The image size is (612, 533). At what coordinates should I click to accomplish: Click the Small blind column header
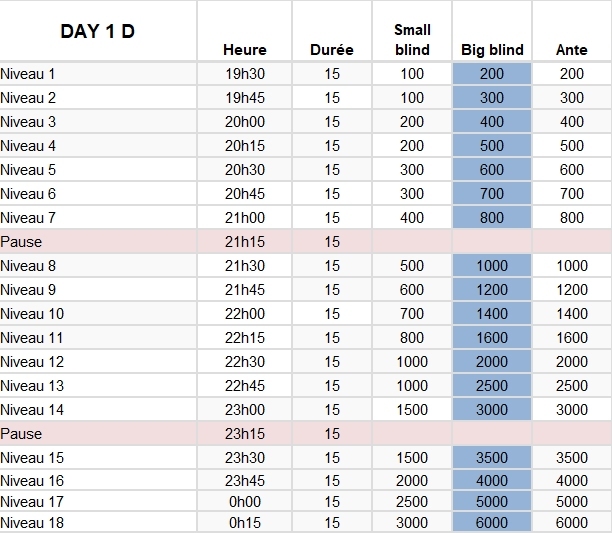point(412,40)
